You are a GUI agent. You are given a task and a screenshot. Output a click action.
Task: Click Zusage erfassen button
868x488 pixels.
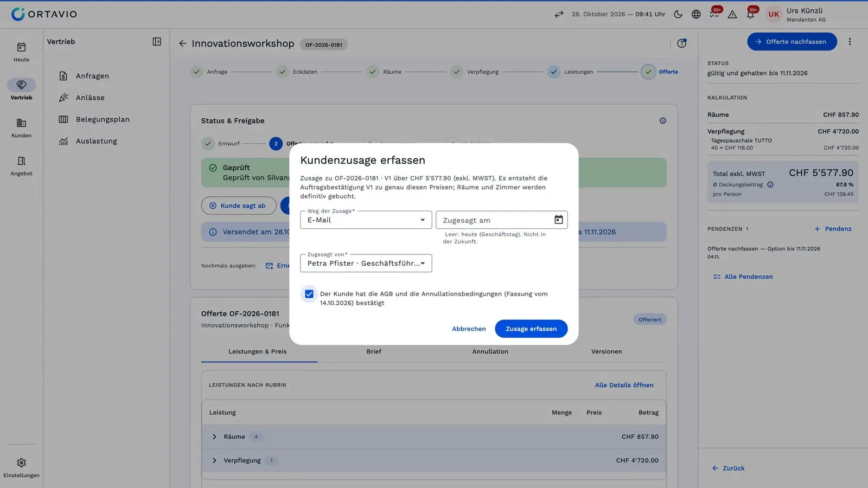tap(531, 329)
